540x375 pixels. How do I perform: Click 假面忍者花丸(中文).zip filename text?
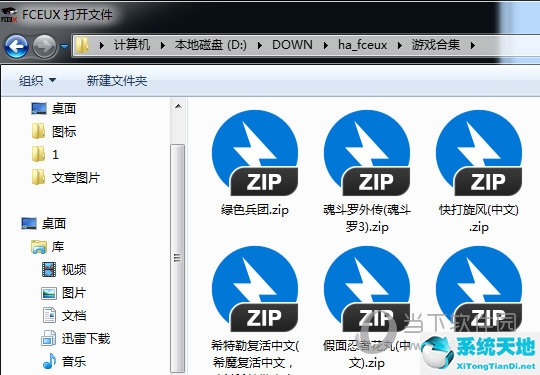pyautogui.click(x=367, y=354)
